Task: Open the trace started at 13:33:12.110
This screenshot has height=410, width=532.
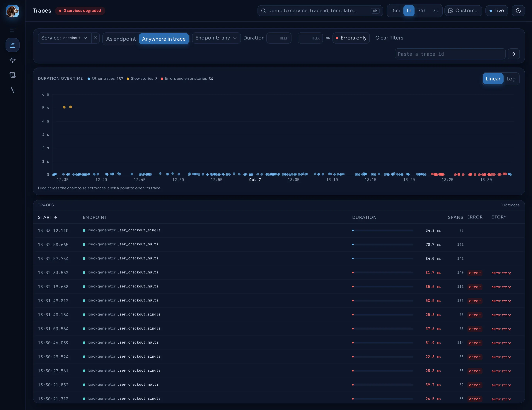Action: tap(279, 230)
